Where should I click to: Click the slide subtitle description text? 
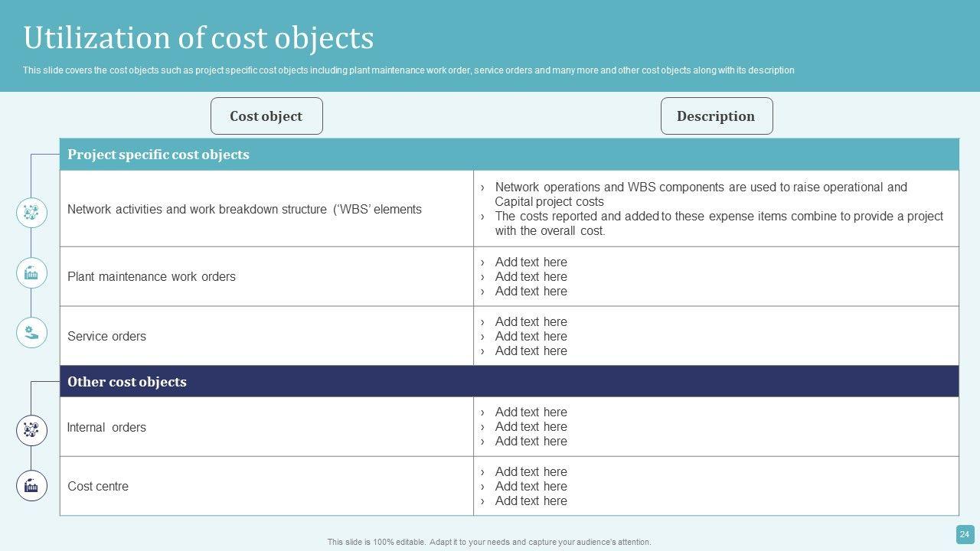click(408, 70)
